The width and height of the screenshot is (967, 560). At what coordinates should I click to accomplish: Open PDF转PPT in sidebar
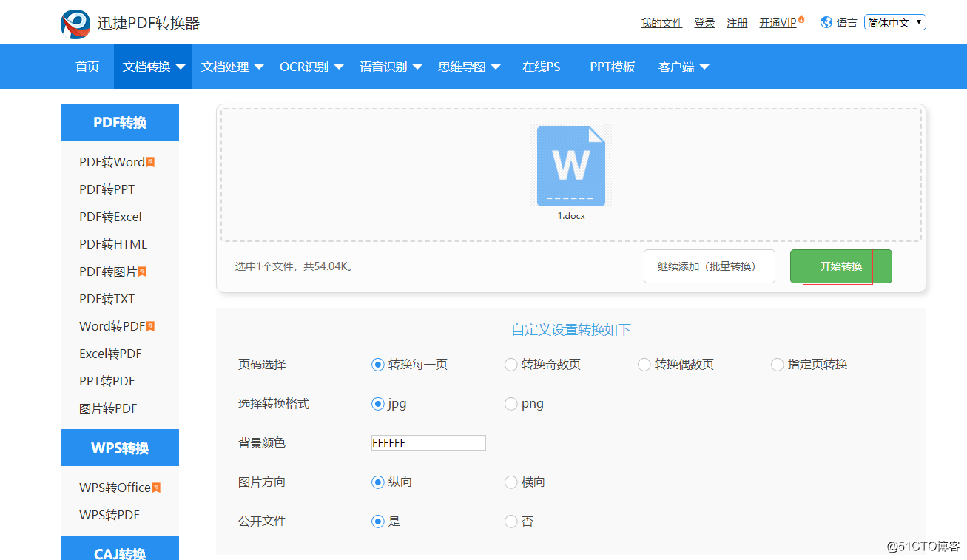click(x=107, y=189)
